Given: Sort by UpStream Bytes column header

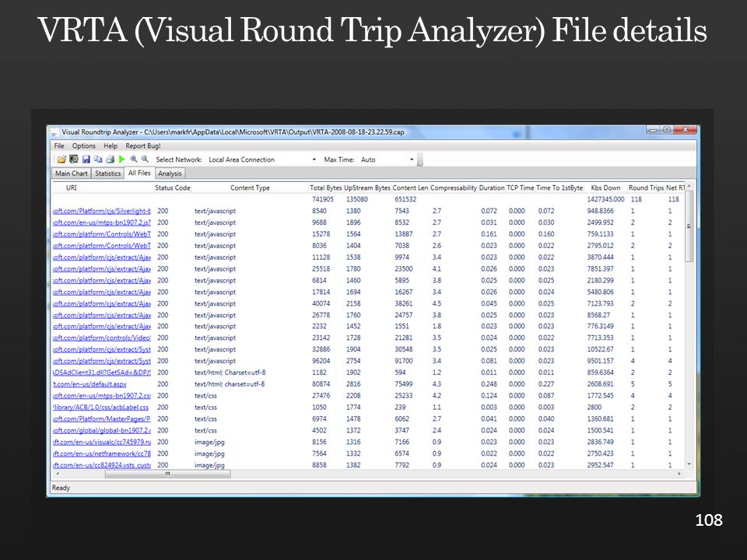Looking at the screenshot, I should (x=367, y=187).
